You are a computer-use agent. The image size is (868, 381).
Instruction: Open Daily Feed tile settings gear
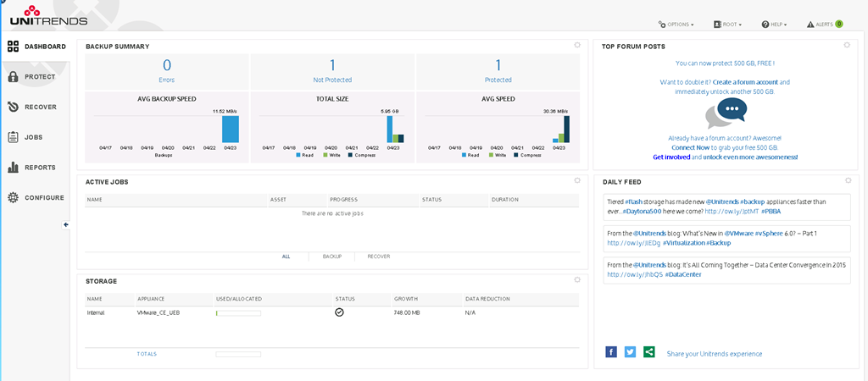pos(847,180)
